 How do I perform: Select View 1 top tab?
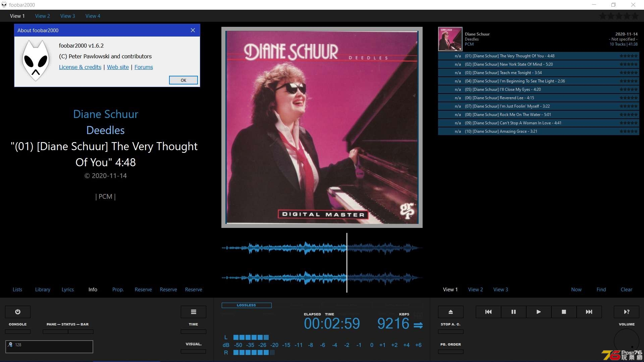coord(17,16)
